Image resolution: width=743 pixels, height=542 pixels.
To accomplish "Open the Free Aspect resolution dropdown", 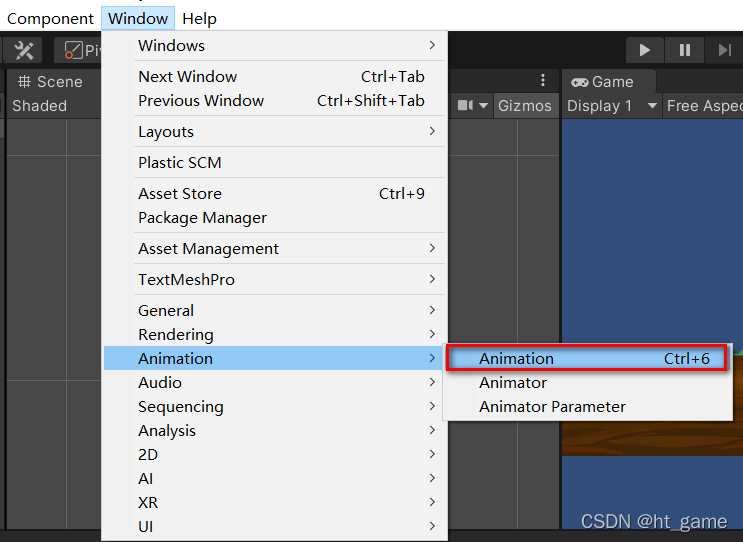I will coord(703,106).
